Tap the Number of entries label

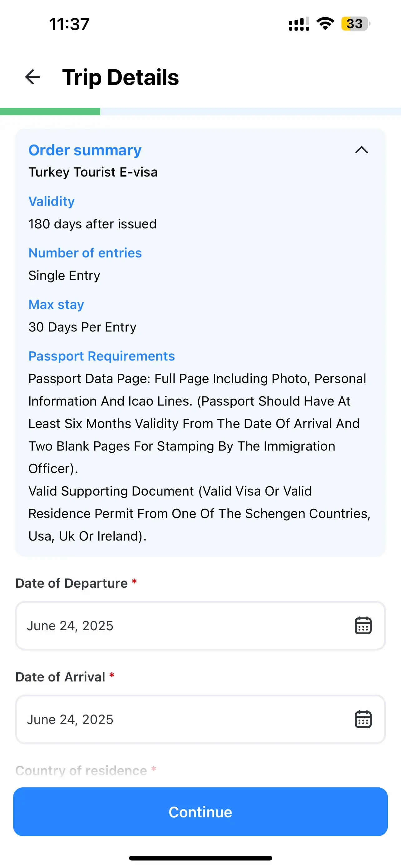(85, 253)
